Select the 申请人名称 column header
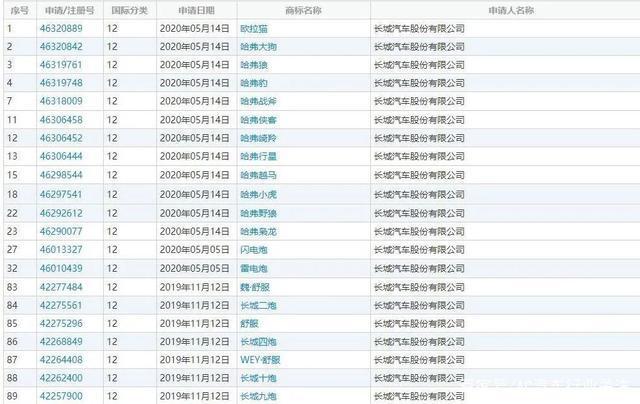Viewport: 640px width, 404px height. 502,9
